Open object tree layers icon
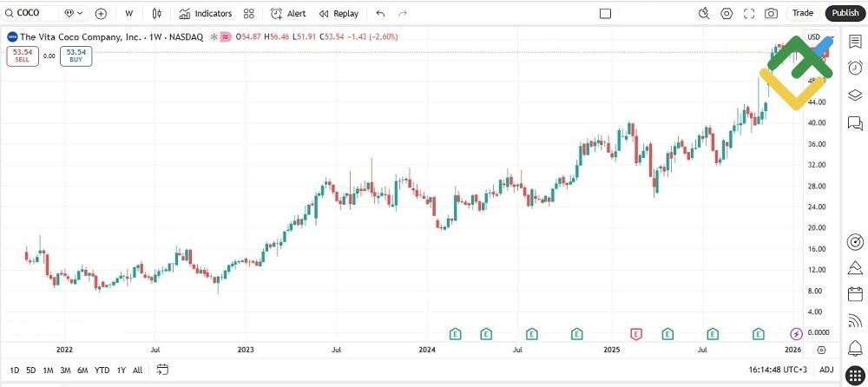Viewport: 868px width, 387px height. click(x=855, y=95)
